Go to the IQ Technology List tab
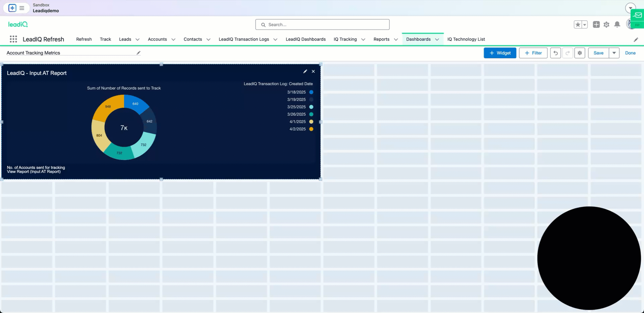 [466, 39]
